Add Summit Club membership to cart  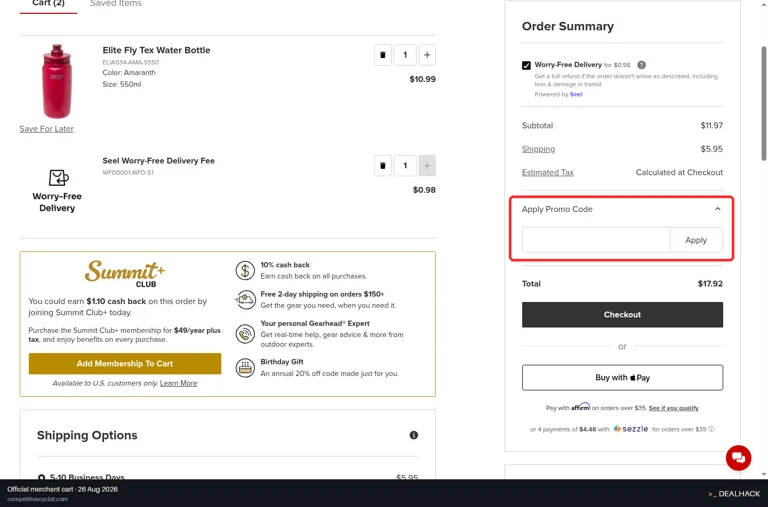click(x=125, y=363)
